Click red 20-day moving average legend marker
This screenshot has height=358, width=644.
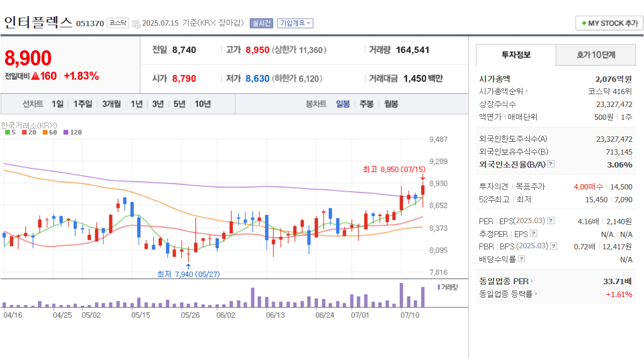click(x=24, y=132)
